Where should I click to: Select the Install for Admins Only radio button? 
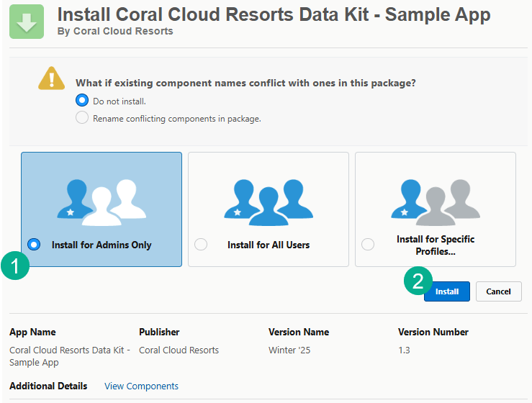pyautogui.click(x=34, y=245)
